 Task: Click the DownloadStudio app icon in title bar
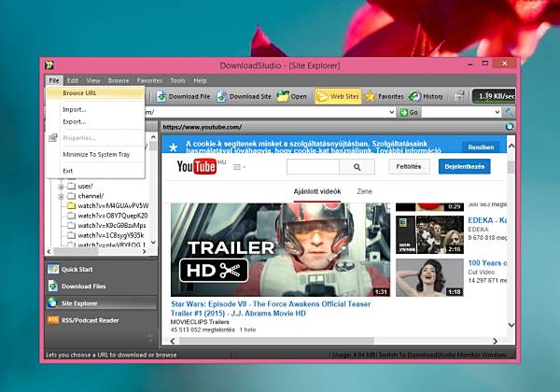tap(49, 65)
